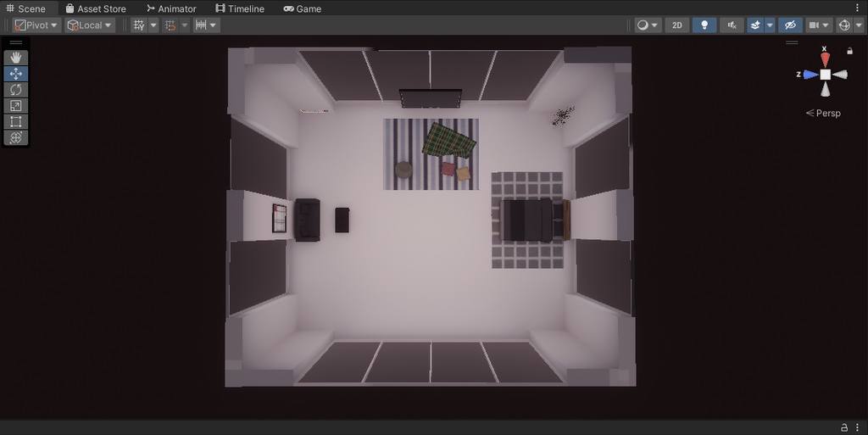This screenshot has width=868, height=435.
Task: Click the orientation overlay handle above gizmo
Action: [x=792, y=42]
